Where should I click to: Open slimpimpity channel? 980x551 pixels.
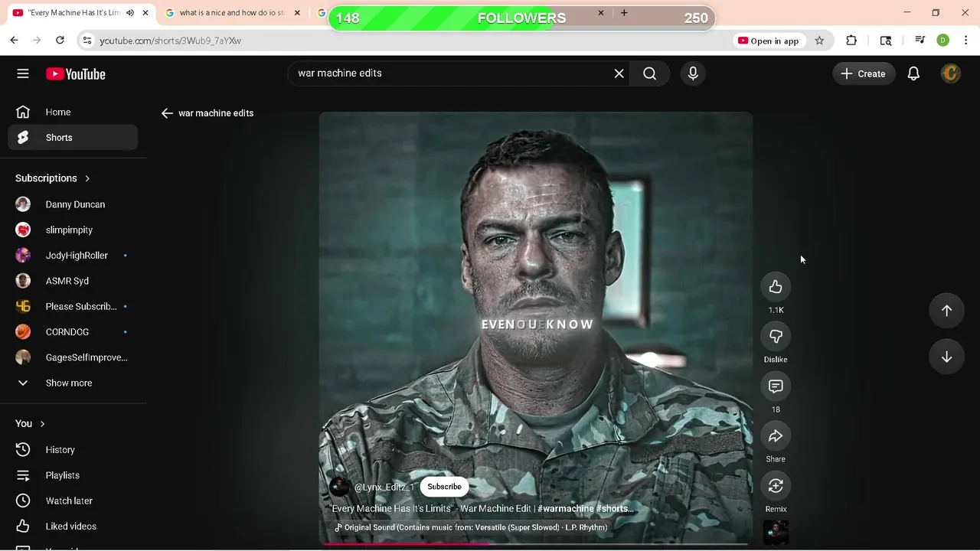[x=73, y=230]
